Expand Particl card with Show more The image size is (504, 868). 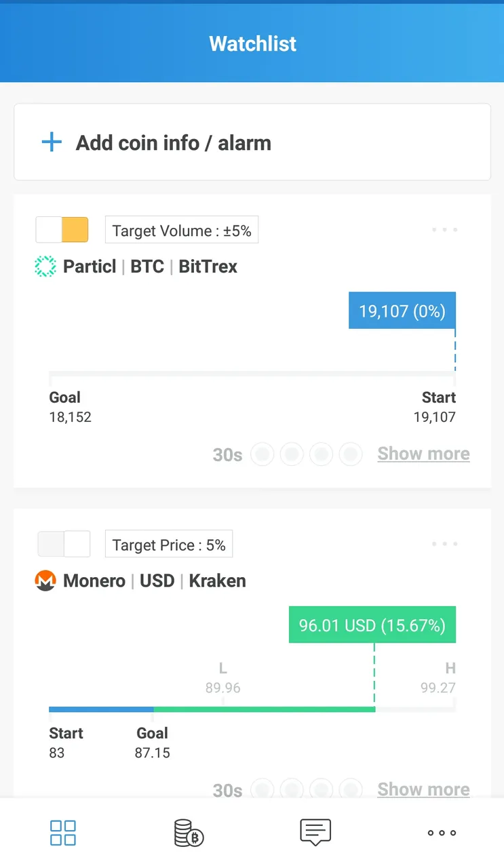(x=423, y=454)
